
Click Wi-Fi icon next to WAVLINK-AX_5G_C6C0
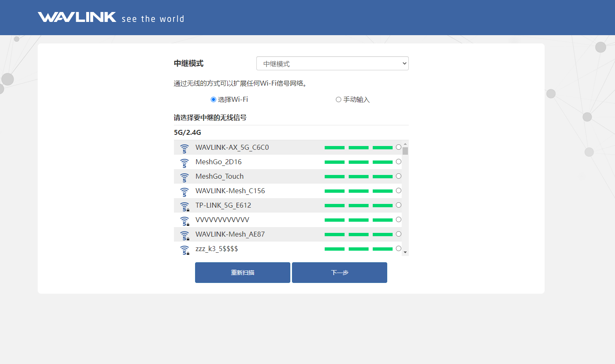(184, 148)
